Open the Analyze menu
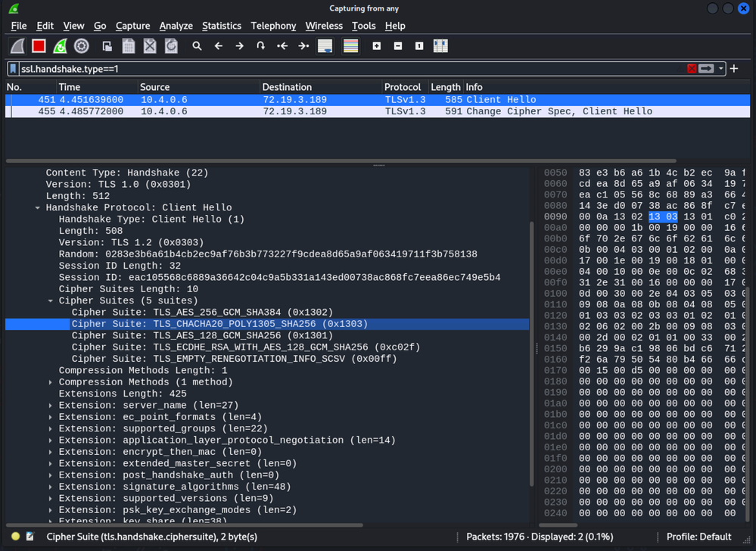The width and height of the screenshot is (756, 551). [x=176, y=26]
